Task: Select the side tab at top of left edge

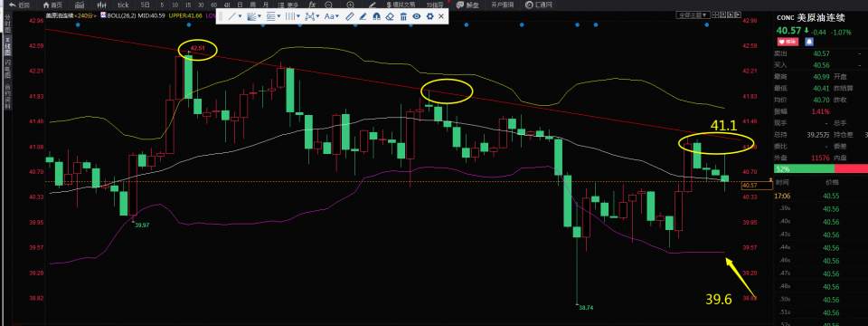Action: [x=8, y=24]
